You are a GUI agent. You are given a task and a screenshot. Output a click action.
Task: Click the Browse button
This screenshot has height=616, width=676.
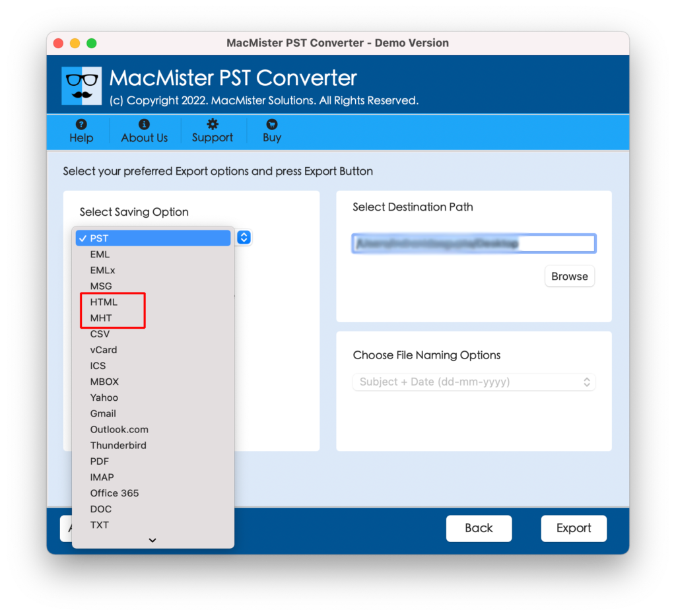(570, 277)
